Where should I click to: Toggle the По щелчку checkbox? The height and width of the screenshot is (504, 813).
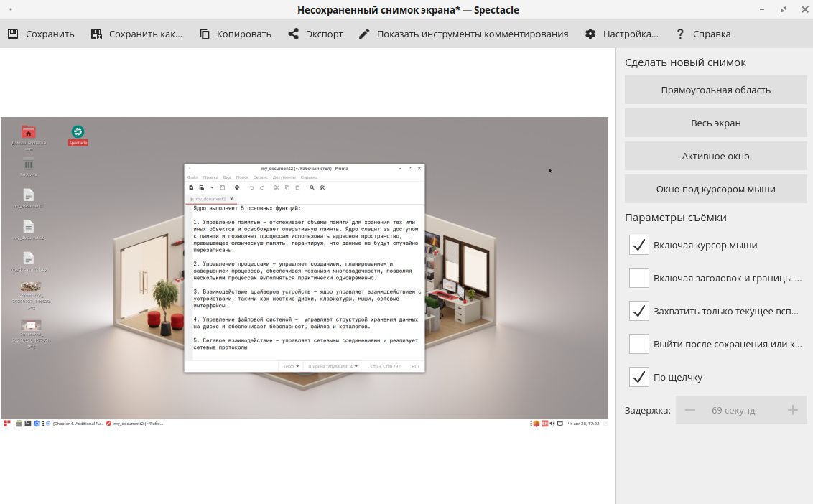[x=639, y=377]
